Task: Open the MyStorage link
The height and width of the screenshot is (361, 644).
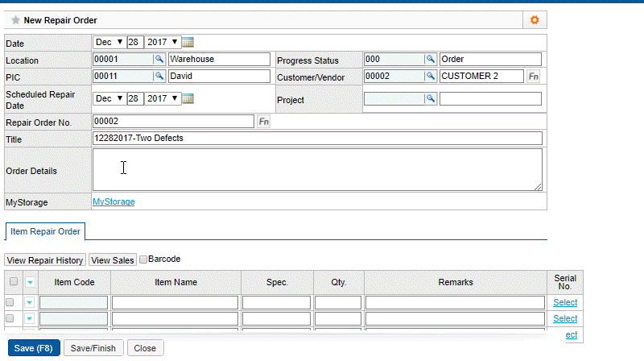Action: (x=114, y=202)
